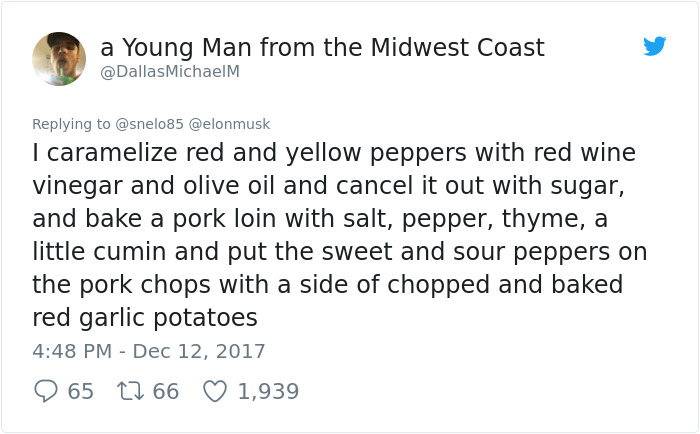Click the 1,939 likes count
This screenshot has height=434, width=700.
pos(268,391)
